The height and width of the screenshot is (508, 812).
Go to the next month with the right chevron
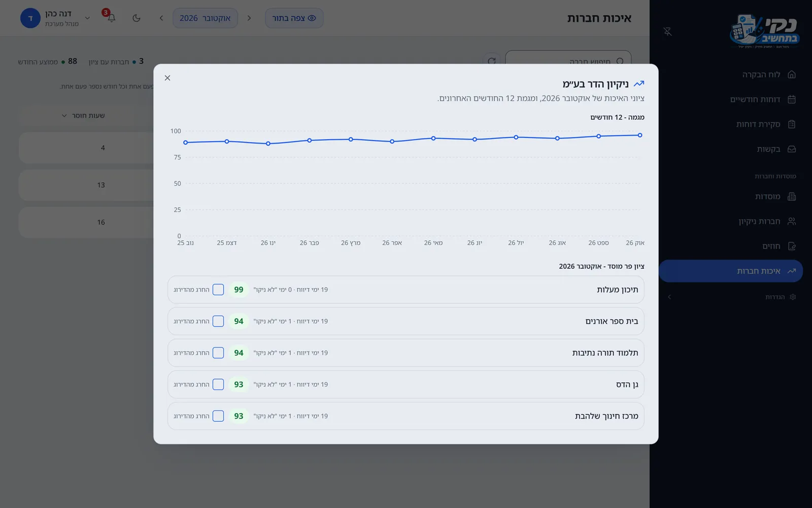(x=249, y=18)
